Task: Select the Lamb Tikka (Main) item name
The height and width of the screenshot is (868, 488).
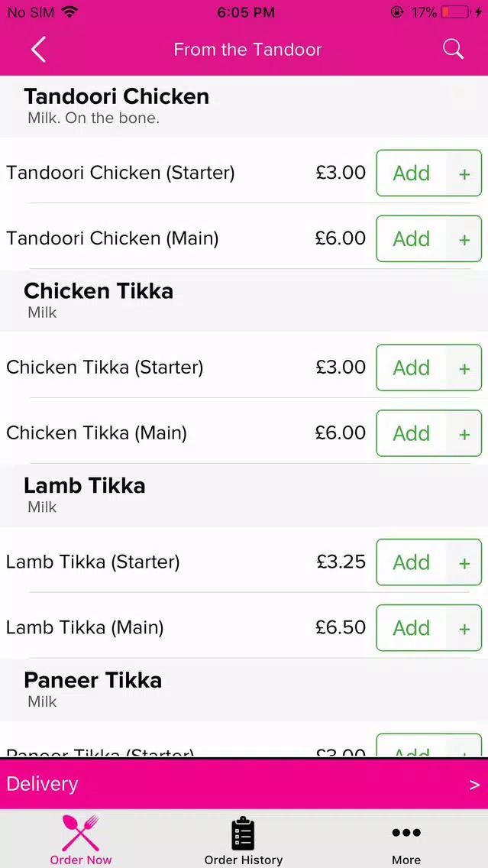Action: click(85, 628)
